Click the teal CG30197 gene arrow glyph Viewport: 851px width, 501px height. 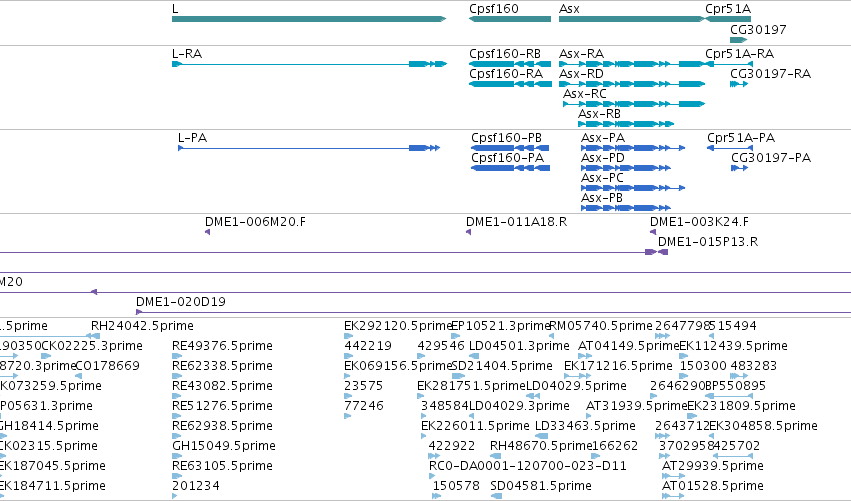[739, 40]
